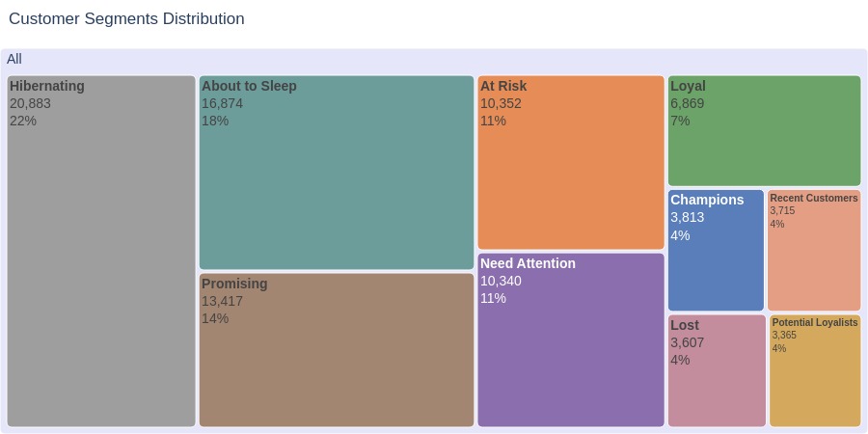This screenshot has height=434, width=868.
Task: Click the At Risk orange tile
Action: click(571, 162)
